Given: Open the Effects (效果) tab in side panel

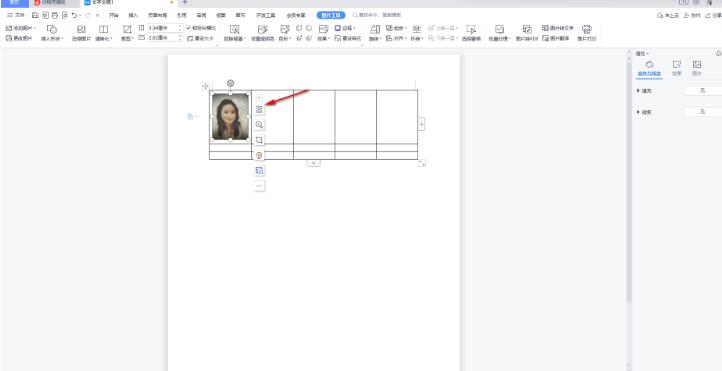Looking at the screenshot, I should tap(677, 68).
